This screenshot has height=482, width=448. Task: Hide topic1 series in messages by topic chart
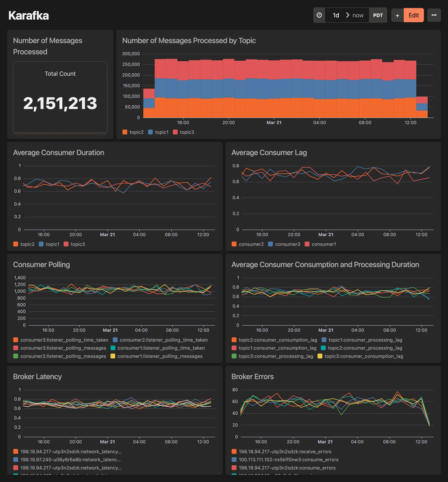[161, 132]
